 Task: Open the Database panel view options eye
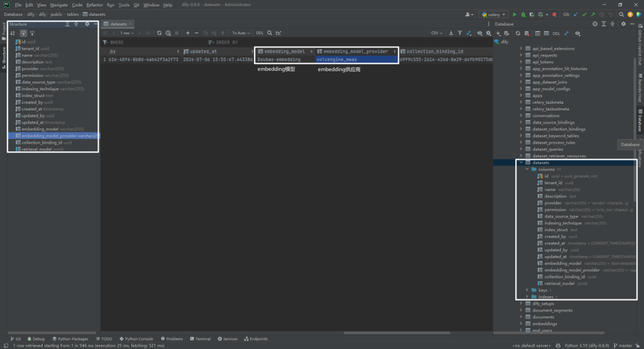[x=577, y=33]
